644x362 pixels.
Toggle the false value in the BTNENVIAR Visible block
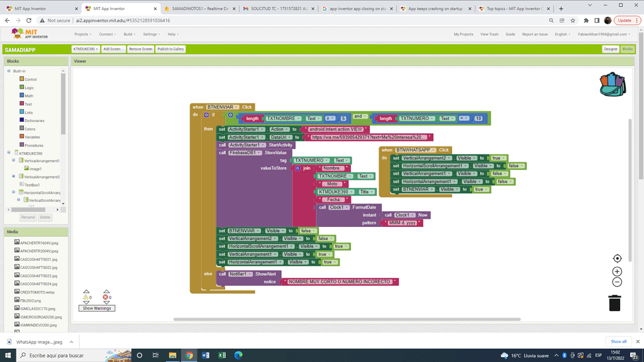(307, 231)
